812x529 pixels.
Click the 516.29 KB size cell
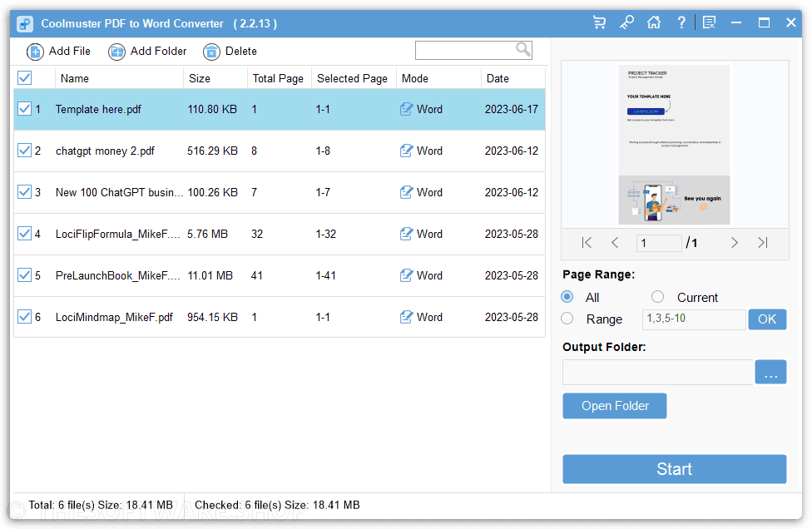pyautogui.click(x=212, y=151)
